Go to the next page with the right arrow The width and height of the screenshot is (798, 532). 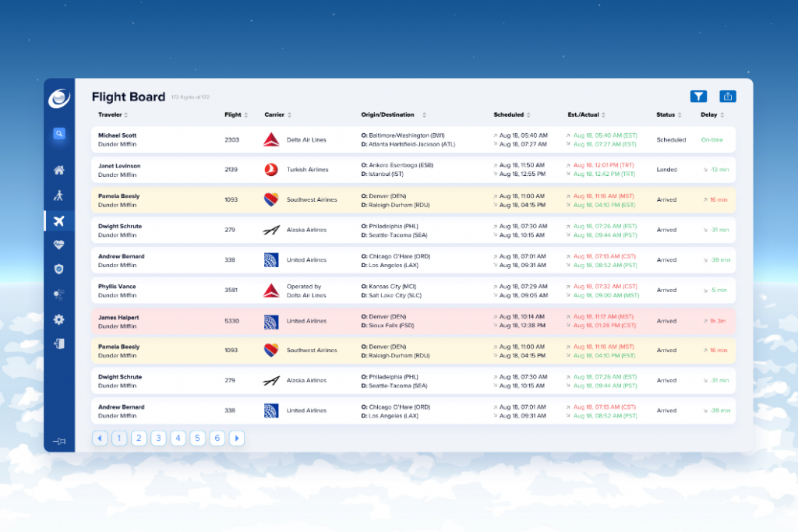click(x=237, y=438)
